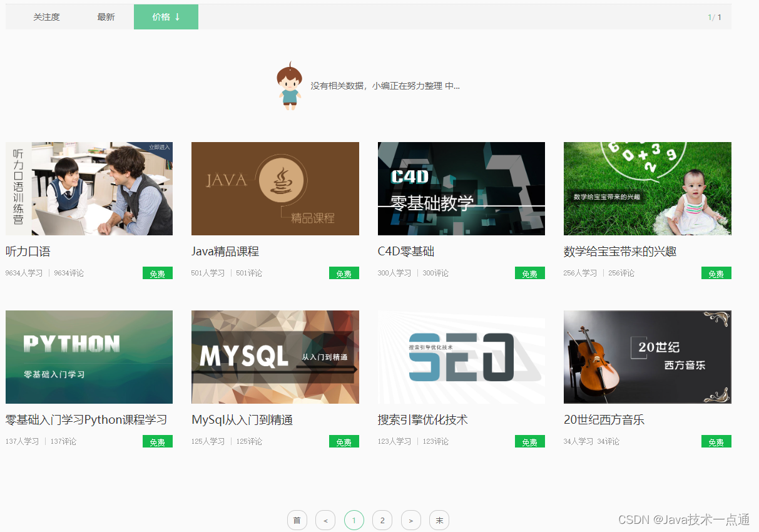Image resolution: width=759 pixels, height=532 pixels.
Task: Click 免费 badge under 20世纪西方音乐
Action: pos(716,442)
